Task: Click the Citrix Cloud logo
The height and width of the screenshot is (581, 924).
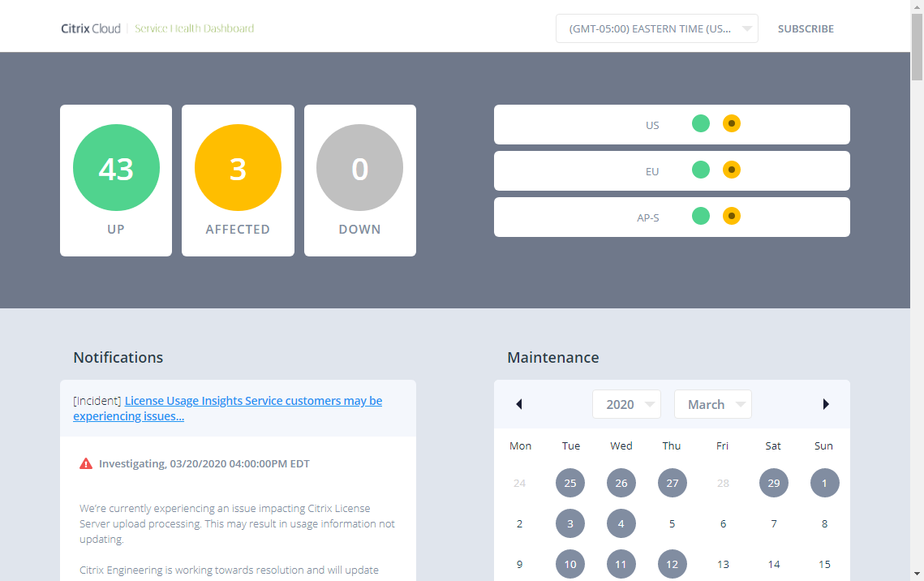Action: pyautogui.click(x=91, y=28)
